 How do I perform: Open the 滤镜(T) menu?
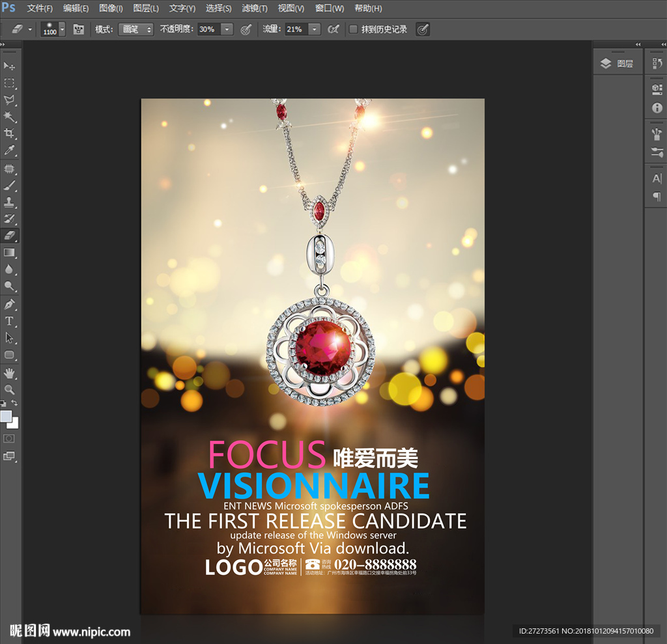pyautogui.click(x=255, y=8)
